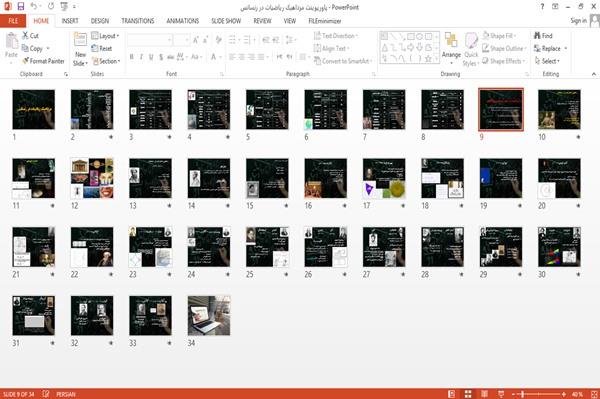Select slide 34 thumbnail with laptop photo
Viewport: 600px width, 399px height.
click(x=209, y=316)
